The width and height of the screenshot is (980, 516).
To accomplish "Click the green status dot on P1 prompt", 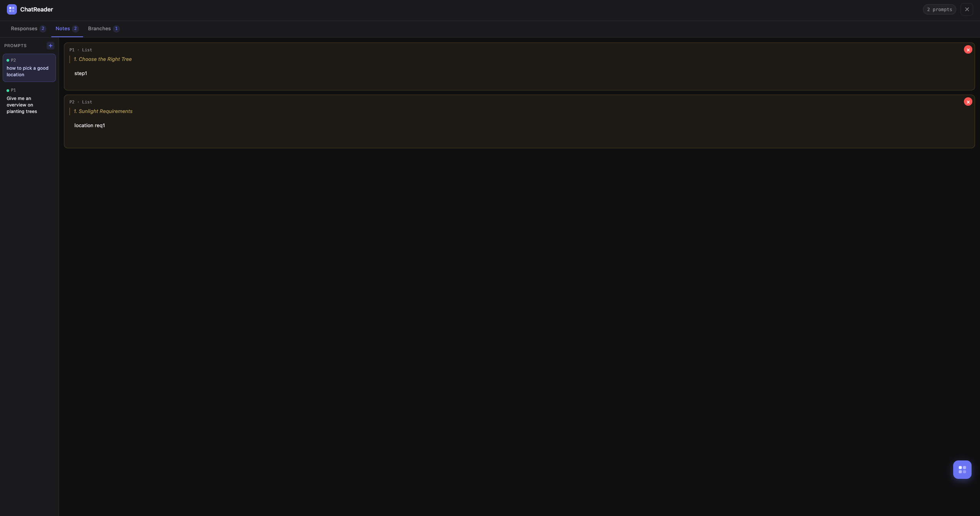I will click(8, 90).
